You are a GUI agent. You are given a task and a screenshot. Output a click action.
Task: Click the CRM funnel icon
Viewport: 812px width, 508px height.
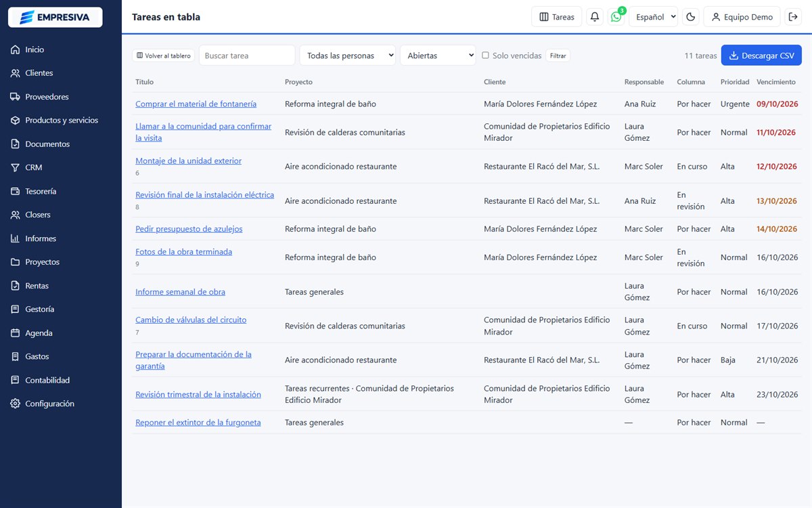[15, 167]
